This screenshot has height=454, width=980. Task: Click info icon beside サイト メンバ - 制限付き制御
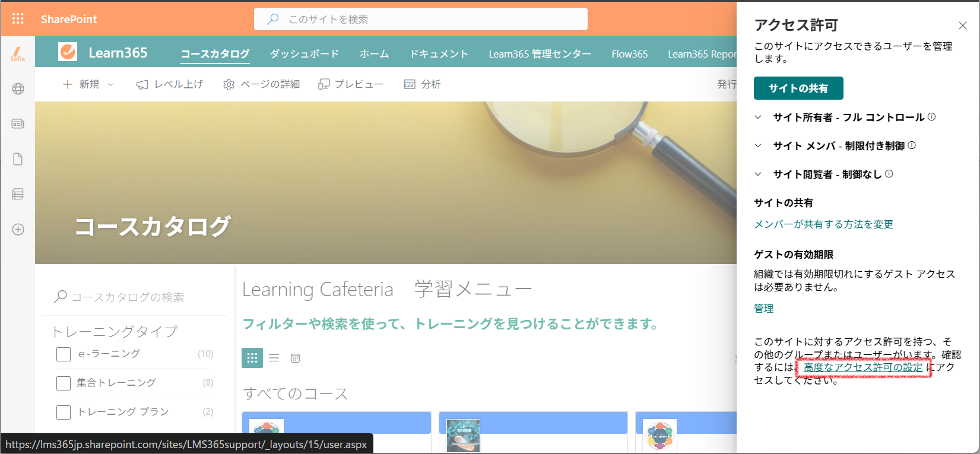(x=912, y=145)
